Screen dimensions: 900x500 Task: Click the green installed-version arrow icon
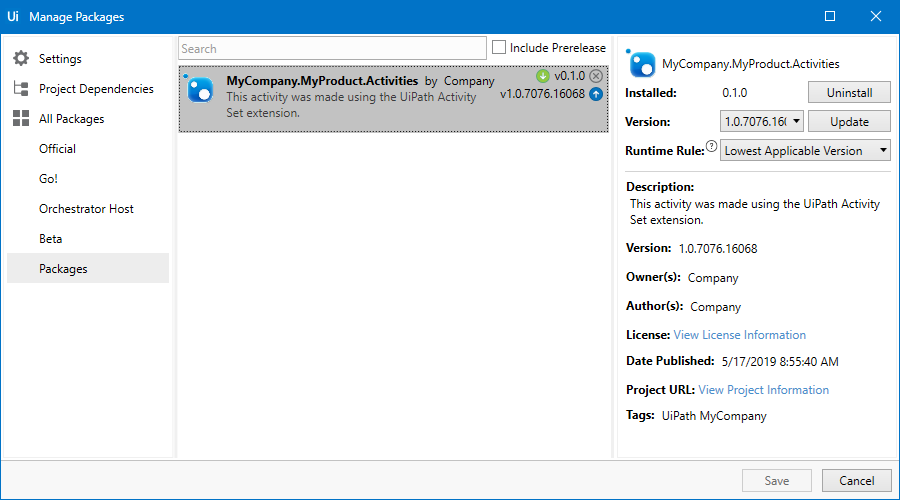(x=542, y=76)
